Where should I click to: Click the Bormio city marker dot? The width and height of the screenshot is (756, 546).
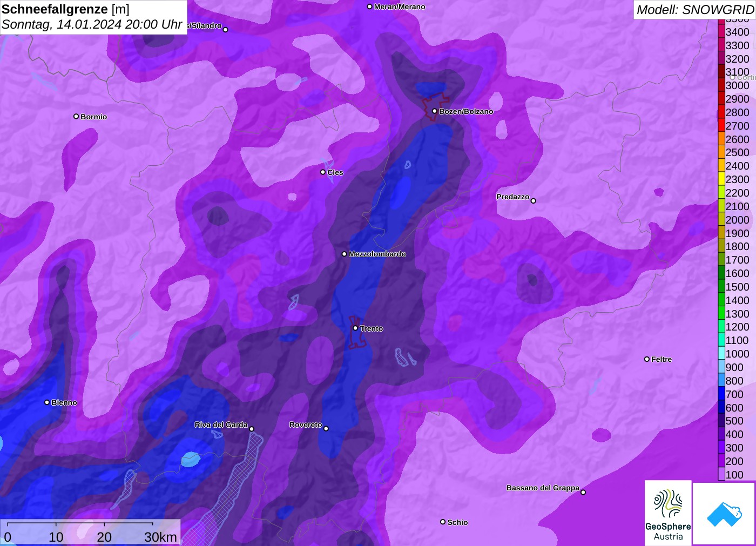click(x=76, y=116)
